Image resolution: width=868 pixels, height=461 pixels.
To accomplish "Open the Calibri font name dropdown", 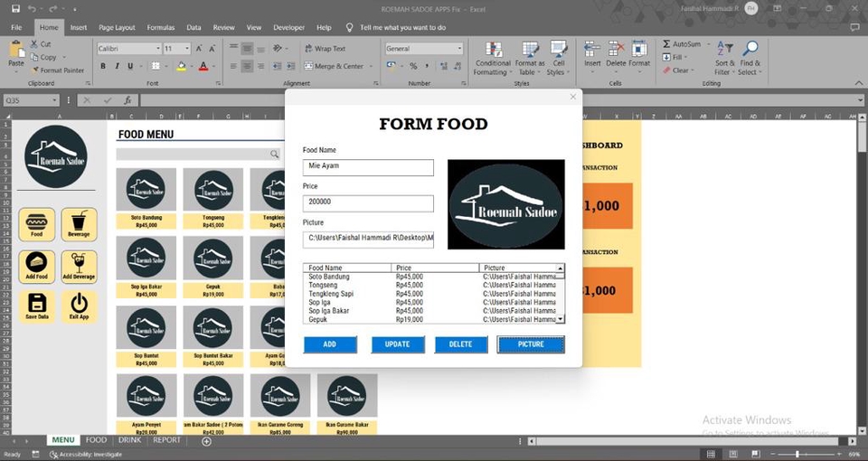I will (x=158, y=49).
